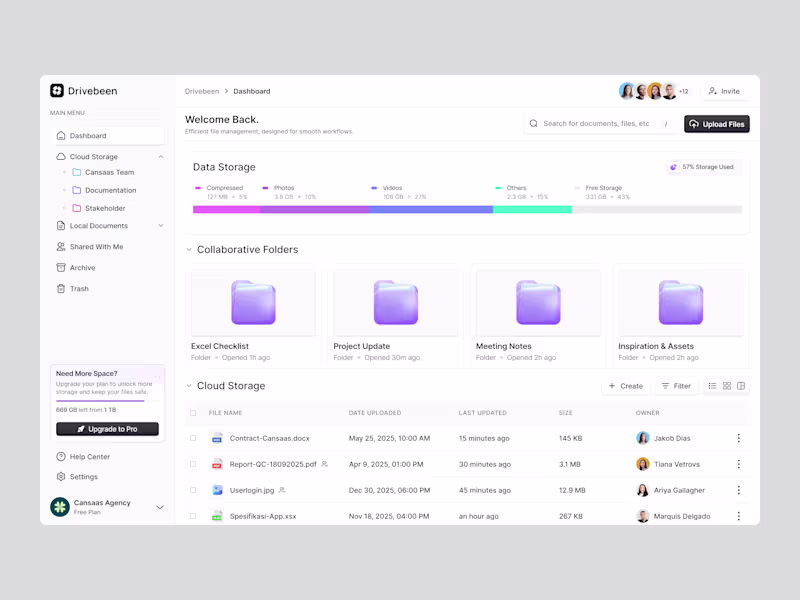Click the Archive icon in the sidebar
Viewport: 800px width, 600px height.
(60, 267)
